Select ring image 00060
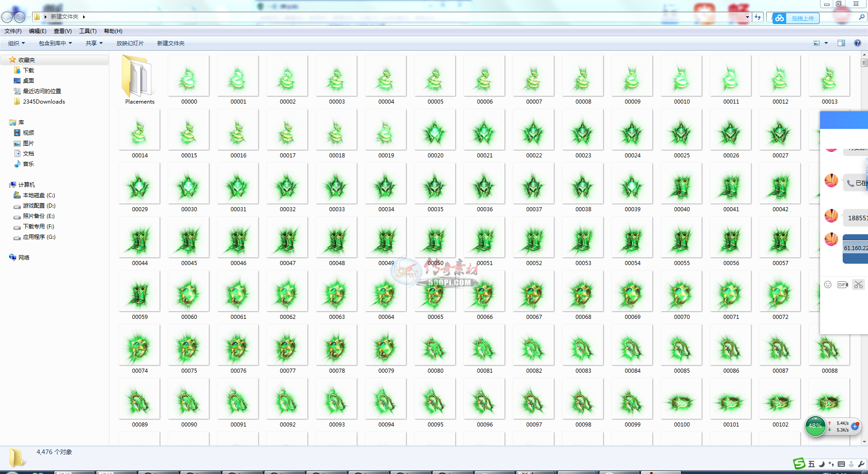 189,295
